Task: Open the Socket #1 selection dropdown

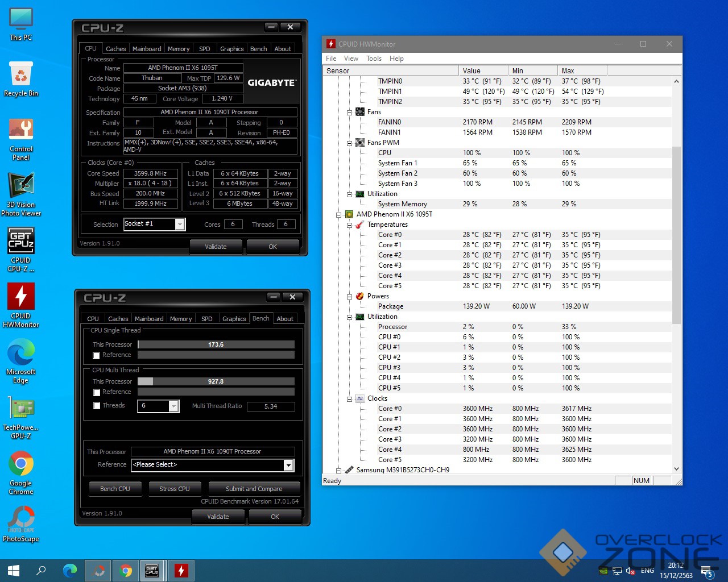Action: pyautogui.click(x=180, y=225)
